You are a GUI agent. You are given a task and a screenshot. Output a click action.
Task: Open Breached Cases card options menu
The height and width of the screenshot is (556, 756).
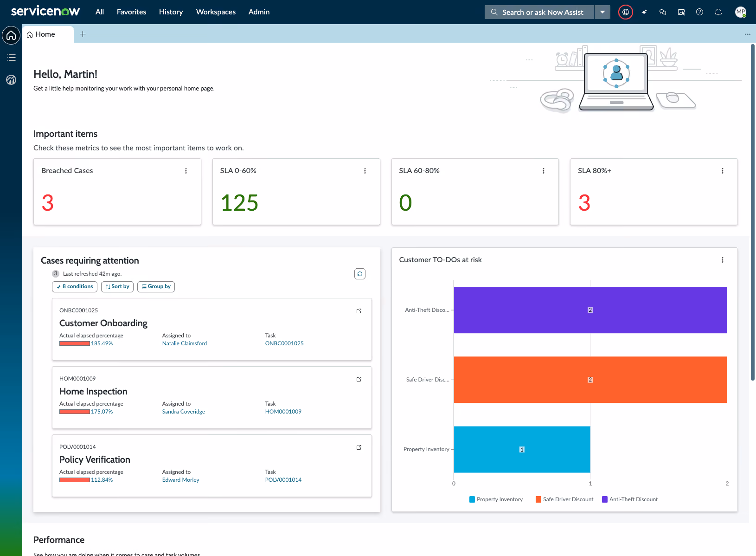click(x=186, y=171)
